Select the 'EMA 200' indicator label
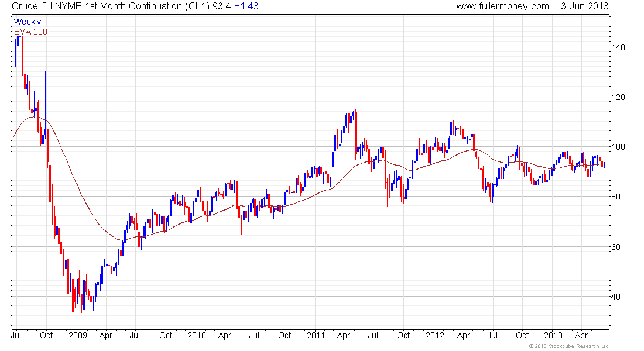Image resolution: width=644 pixels, height=351 pixels. 31,32
